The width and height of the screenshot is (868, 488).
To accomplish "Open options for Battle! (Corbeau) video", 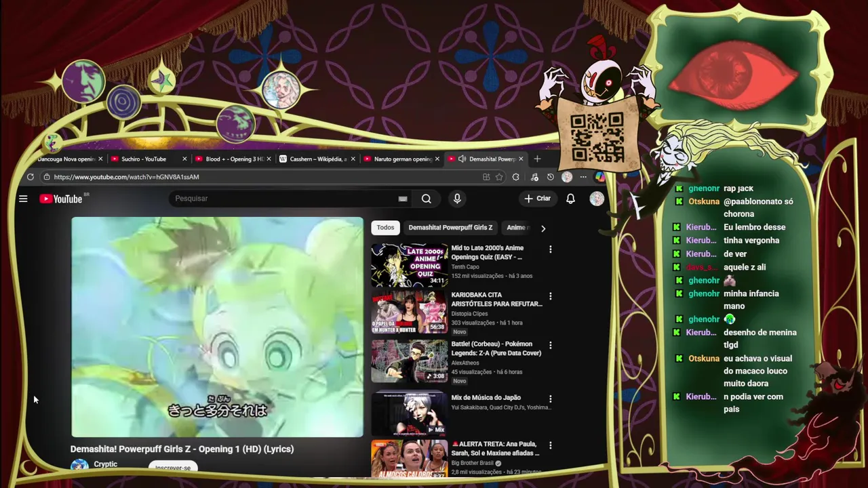I will (551, 345).
